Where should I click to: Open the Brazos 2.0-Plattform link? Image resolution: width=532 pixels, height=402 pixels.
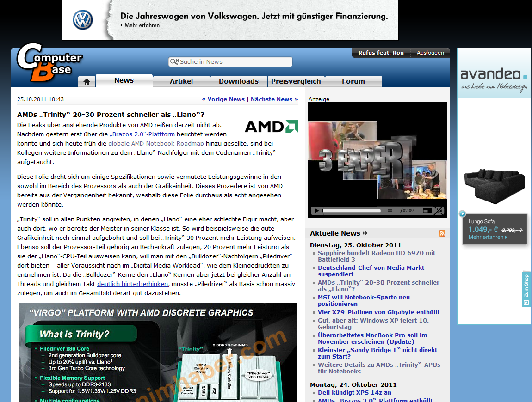(142, 134)
